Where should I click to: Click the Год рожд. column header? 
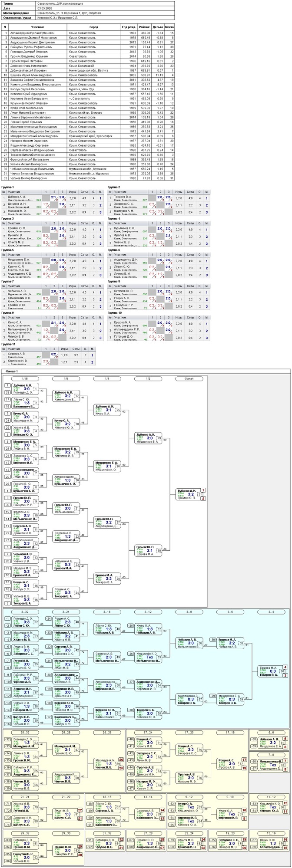click(x=129, y=27)
